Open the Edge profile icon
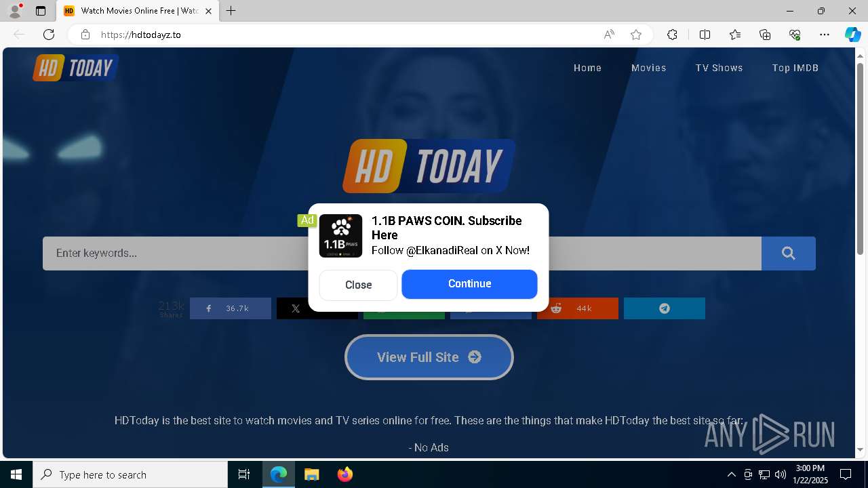Viewport: 868px width, 488px height. pos(15,11)
